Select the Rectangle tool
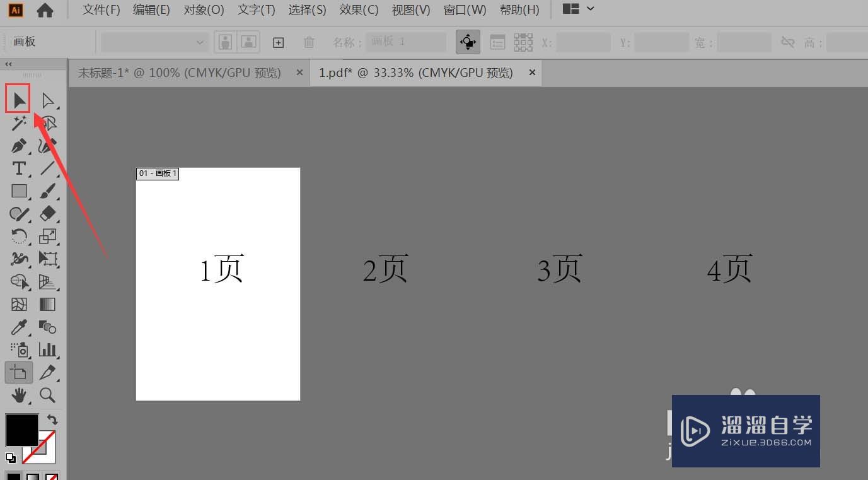The height and width of the screenshot is (480, 868). click(x=19, y=190)
